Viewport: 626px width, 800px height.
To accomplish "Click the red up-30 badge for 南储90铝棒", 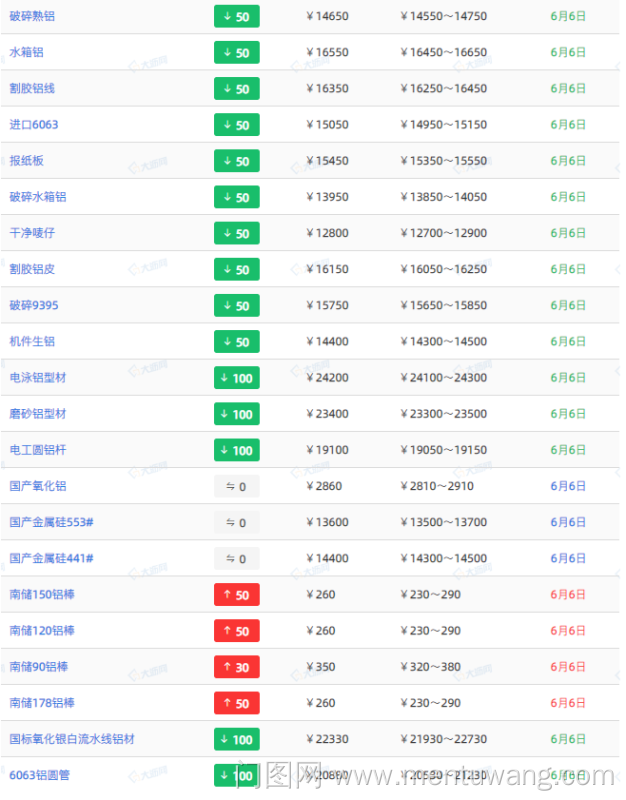I will pos(236,667).
